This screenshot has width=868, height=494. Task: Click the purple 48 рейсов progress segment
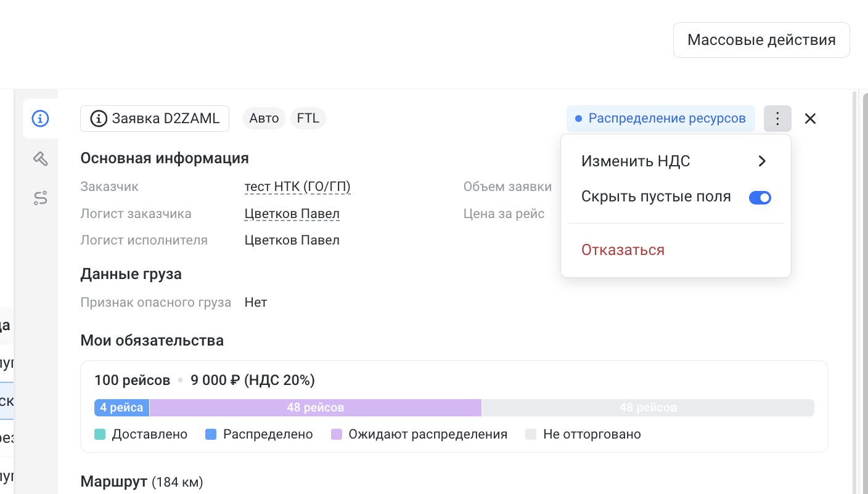315,408
